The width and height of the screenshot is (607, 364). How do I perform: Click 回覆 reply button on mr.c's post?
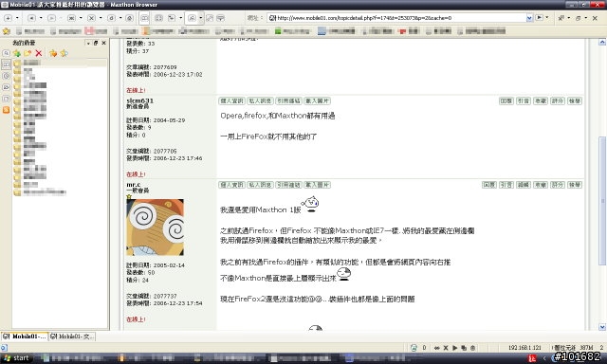point(489,185)
